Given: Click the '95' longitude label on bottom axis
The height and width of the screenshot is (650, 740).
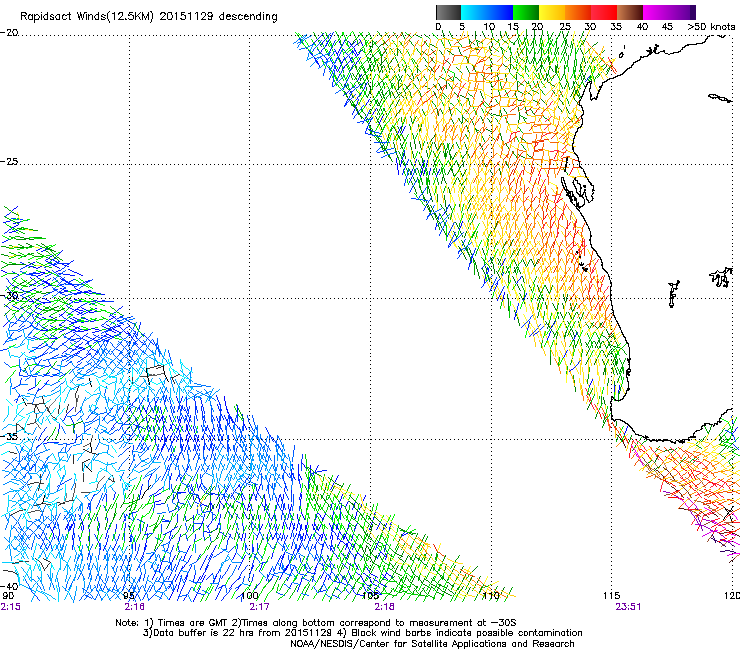Looking at the screenshot, I should pos(129,596).
